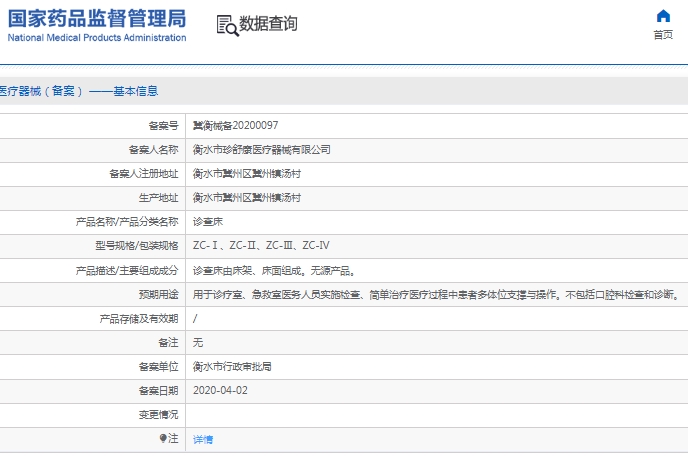Click the 产品名称/产品分类名称 label
The width and height of the screenshot is (688, 461).
pyautogui.click(x=127, y=222)
